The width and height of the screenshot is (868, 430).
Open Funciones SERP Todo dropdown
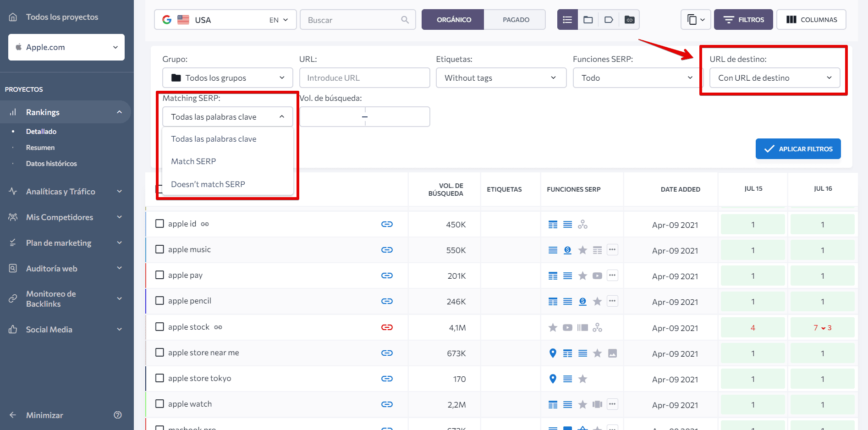pyautogui.click(x=637, y=78)
